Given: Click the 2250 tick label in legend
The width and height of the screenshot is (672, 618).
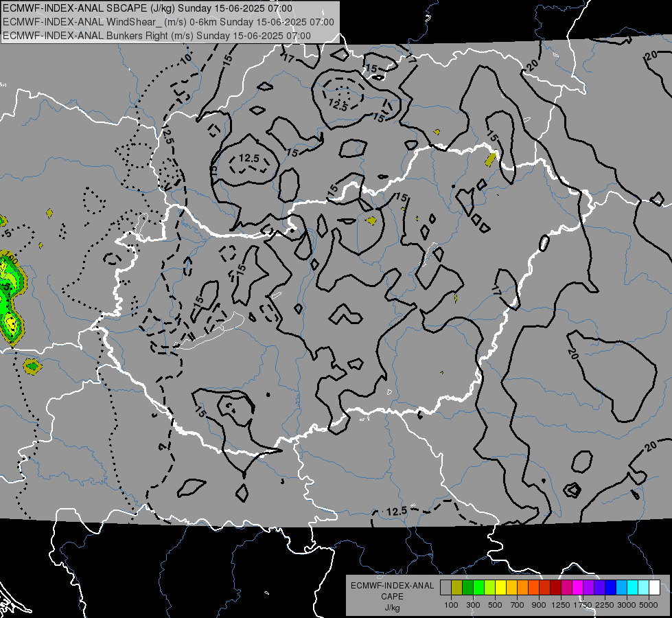Looking at the screenshot, I should 605,605.
